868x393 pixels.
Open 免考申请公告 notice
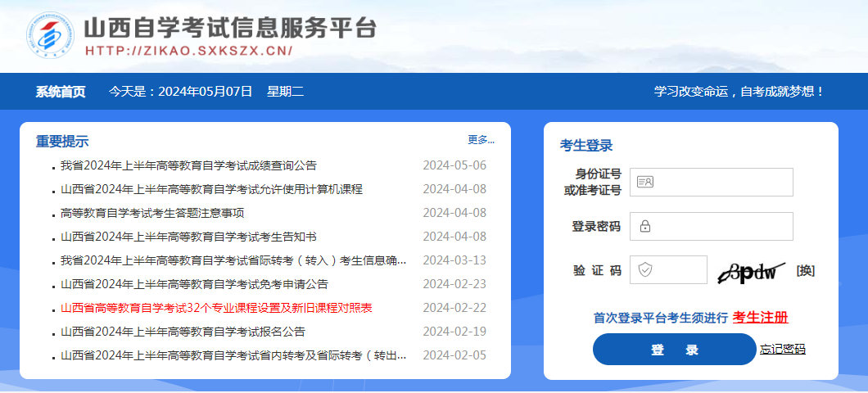click(194, 284)
